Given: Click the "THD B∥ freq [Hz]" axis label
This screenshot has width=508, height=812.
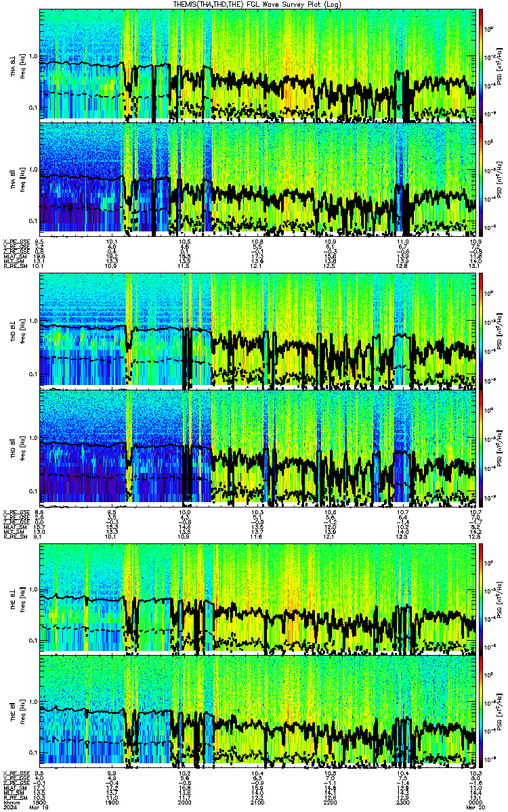Looking at the screenshot, I should (18, 447).
